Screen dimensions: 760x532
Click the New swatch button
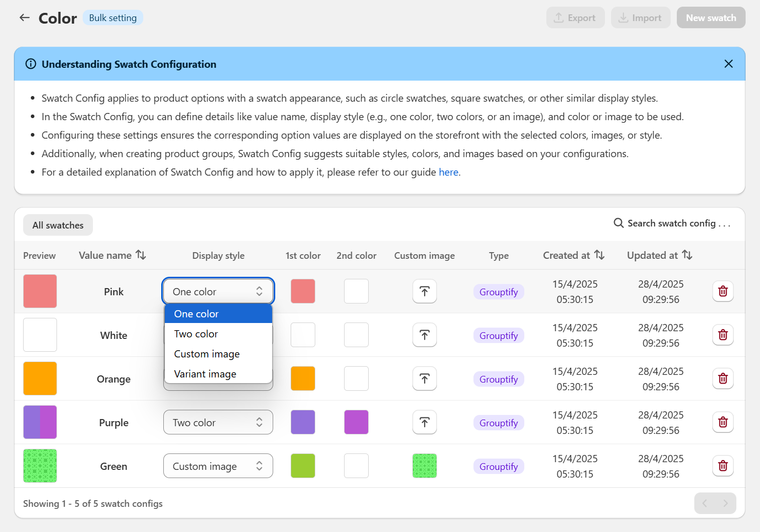(711, 17)
